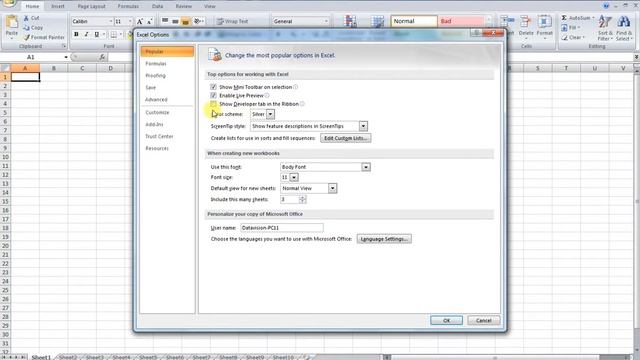Image resolution: width=640 pixels, height=360 pixels.
Task: Select the Bad cell style swatch
Action: (x=461, y=21)
